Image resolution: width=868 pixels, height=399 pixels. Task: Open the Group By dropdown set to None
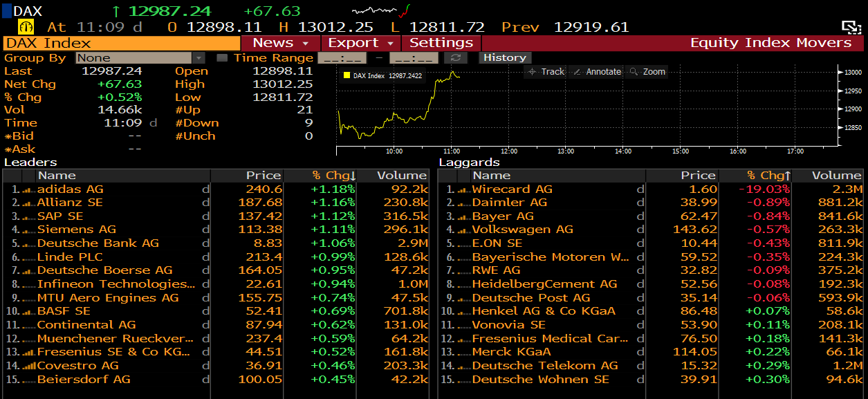(140, 58)
